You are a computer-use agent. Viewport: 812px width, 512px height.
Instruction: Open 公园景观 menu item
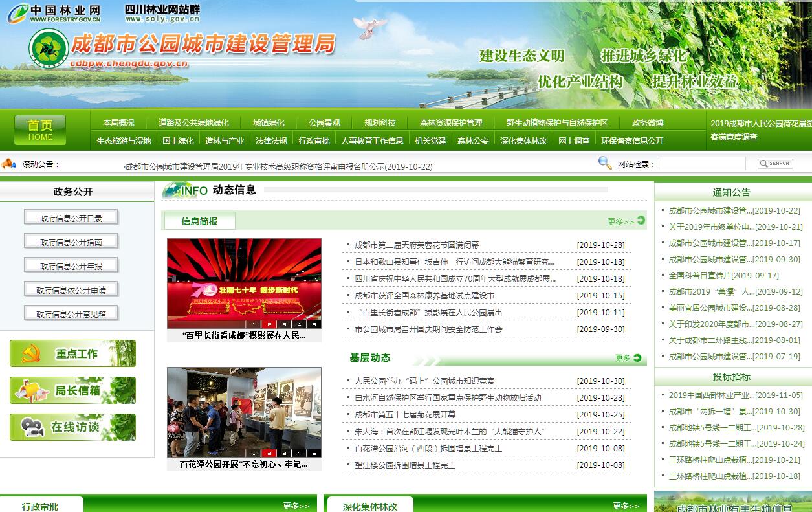point(324,123)
